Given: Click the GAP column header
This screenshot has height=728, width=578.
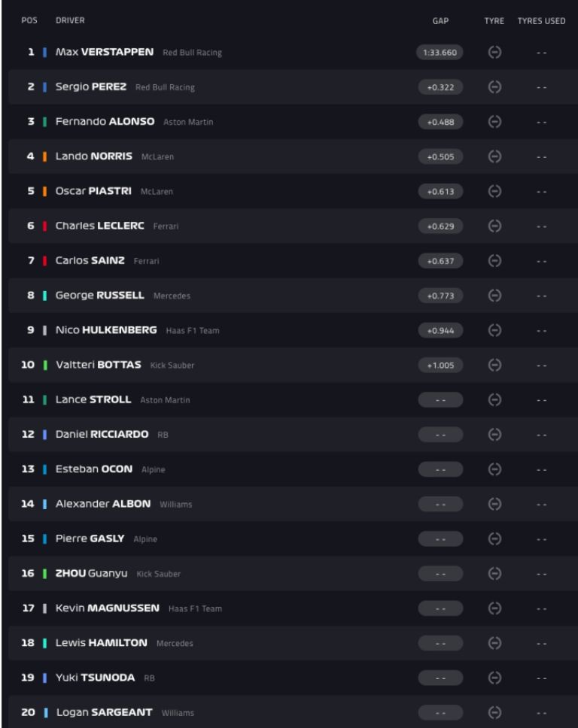Looking at the screenshot, I should (440, 21).
